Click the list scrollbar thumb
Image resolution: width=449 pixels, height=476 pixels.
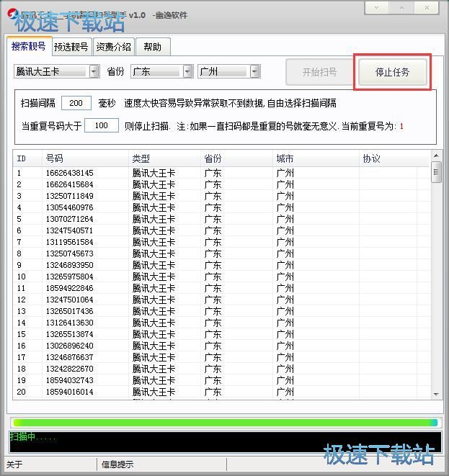click(436, 172)
